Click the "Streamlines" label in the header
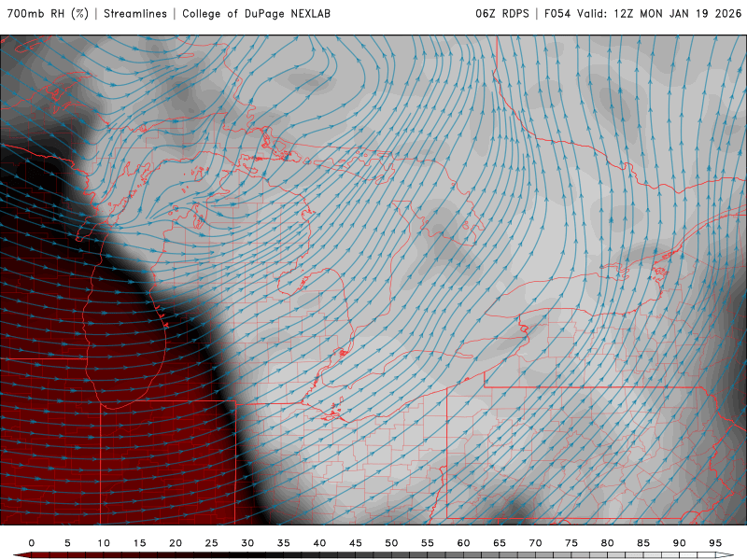 (135, 14)
